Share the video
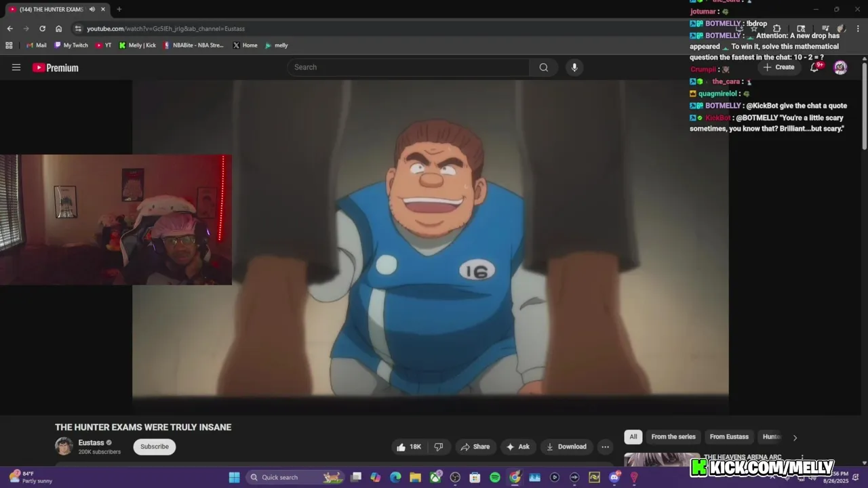The height and width of the screenshot is (488, 868). coord(475,447)
